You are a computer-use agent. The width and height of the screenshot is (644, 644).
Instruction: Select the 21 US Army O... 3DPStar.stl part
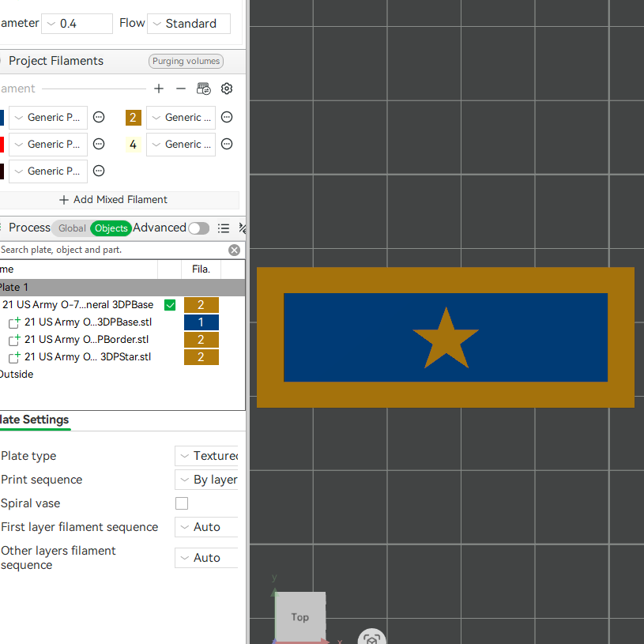tap(88, 357)
